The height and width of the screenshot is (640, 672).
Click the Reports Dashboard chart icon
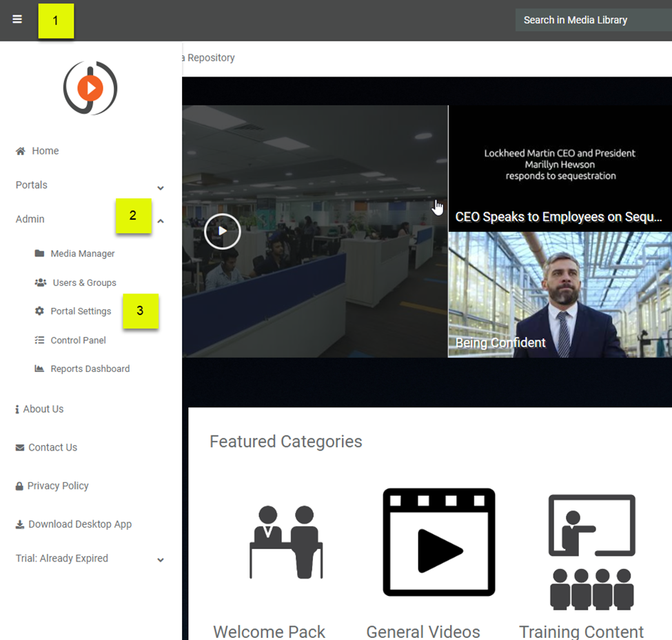click(39, 369)
